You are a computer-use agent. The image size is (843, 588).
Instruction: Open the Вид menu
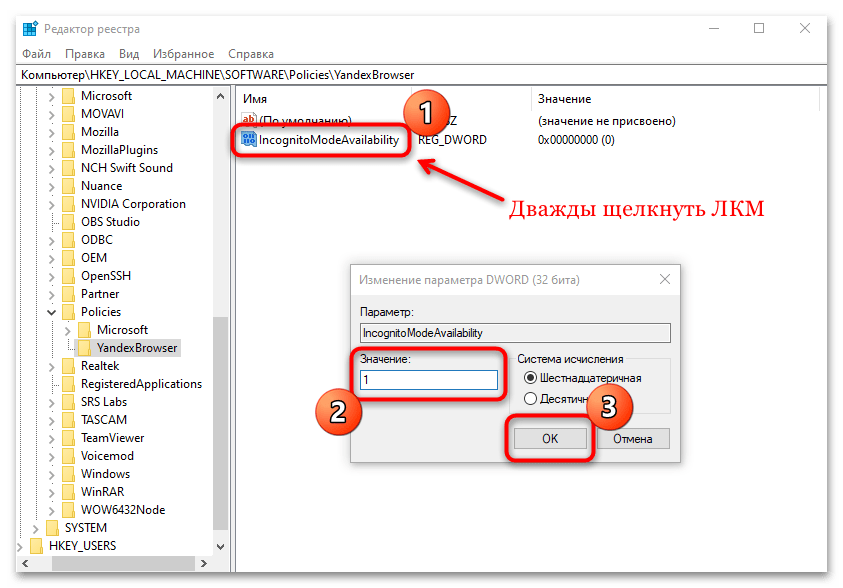(129, 54)
